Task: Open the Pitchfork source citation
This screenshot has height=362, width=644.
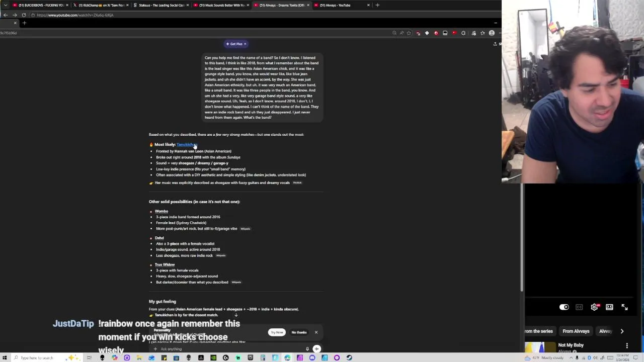Action: (x=297, y=183)
